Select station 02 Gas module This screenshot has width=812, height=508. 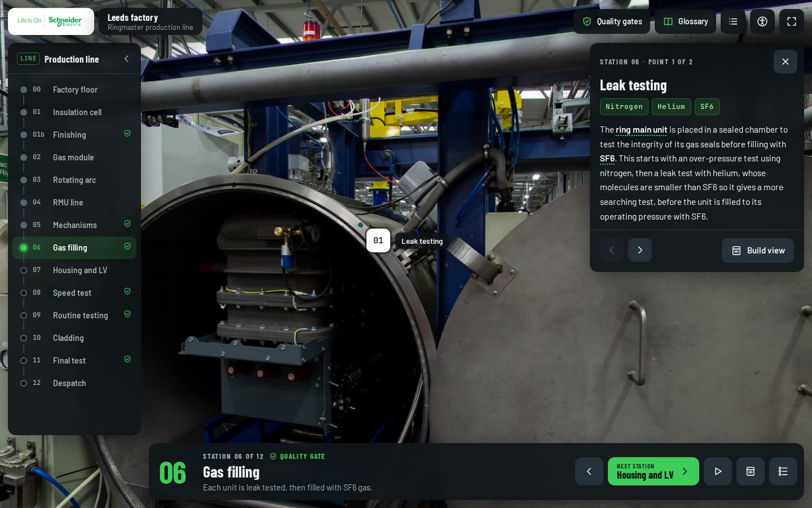(74, 157)
